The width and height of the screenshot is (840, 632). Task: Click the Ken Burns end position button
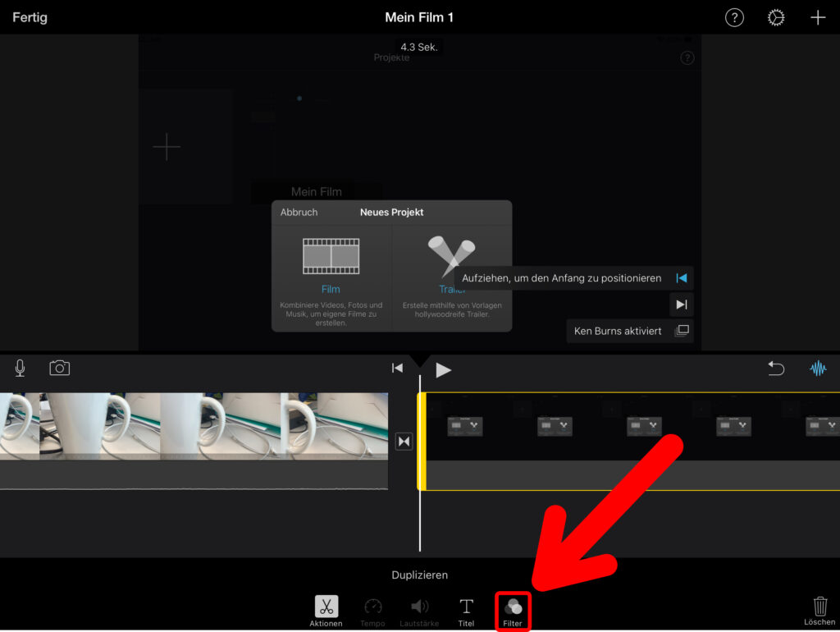681,305
